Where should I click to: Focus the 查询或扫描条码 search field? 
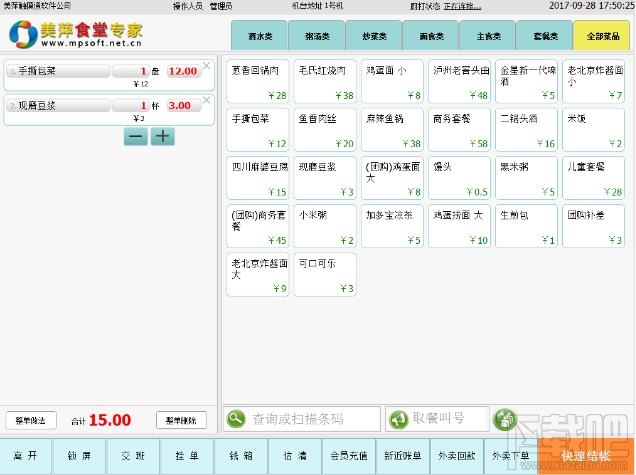pyautogui.click(x=302, y=419)
